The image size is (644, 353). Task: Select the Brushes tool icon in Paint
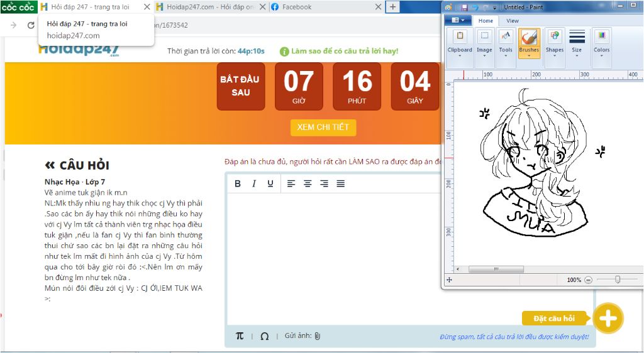point(529,38)
